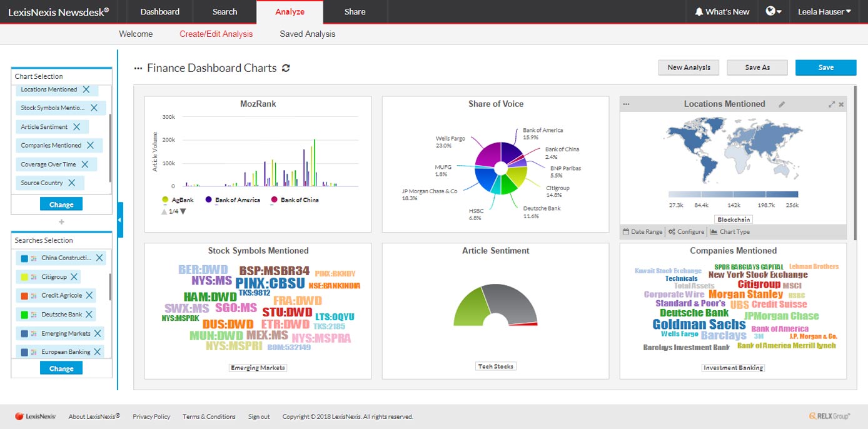
Task: Remove Deutsche Bank search chip
Action: 89,314
